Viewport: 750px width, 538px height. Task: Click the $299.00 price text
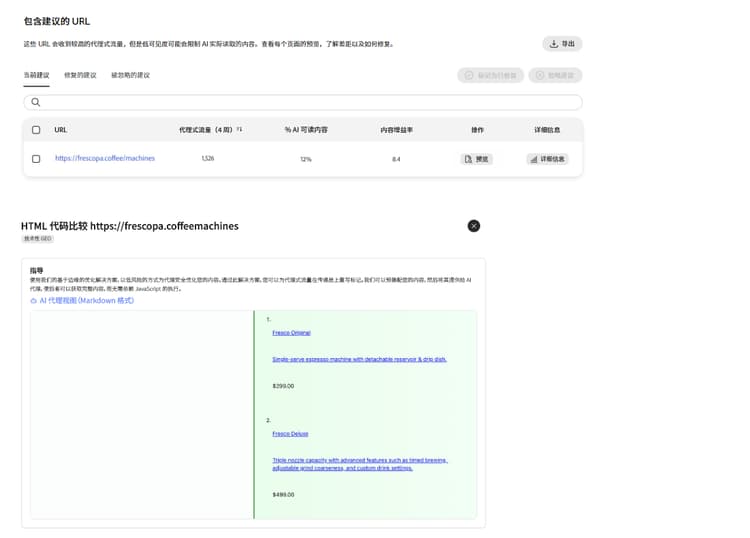tap(283, 386)
